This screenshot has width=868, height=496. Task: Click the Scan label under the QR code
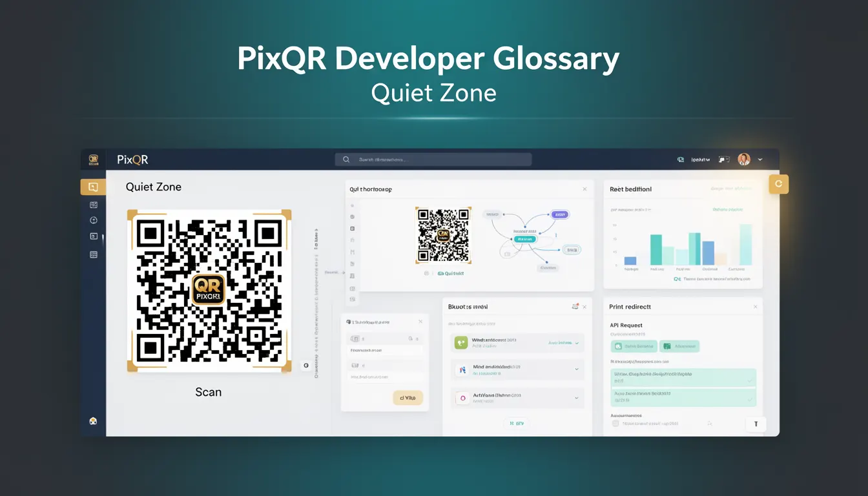coord(208,392)
